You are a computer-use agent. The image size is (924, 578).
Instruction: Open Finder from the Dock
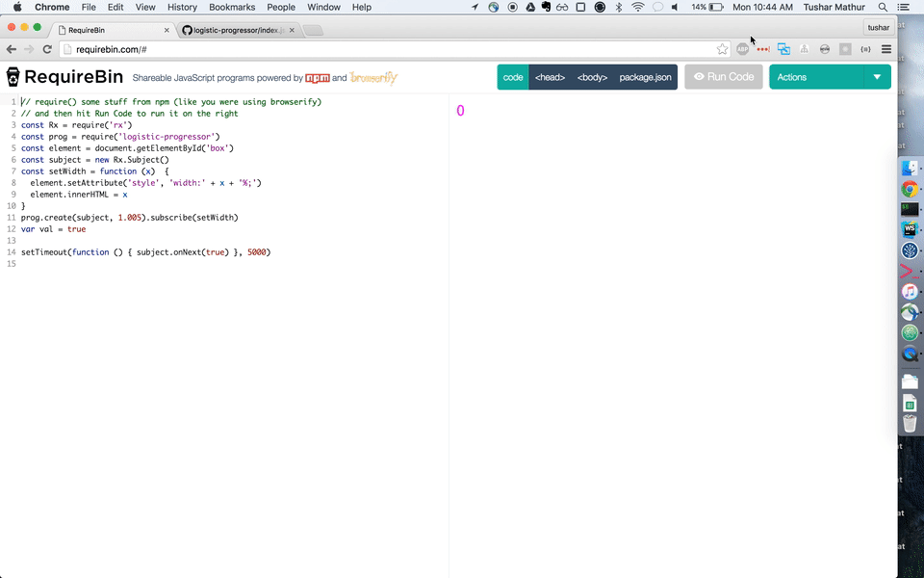click(x=910, y=168)
